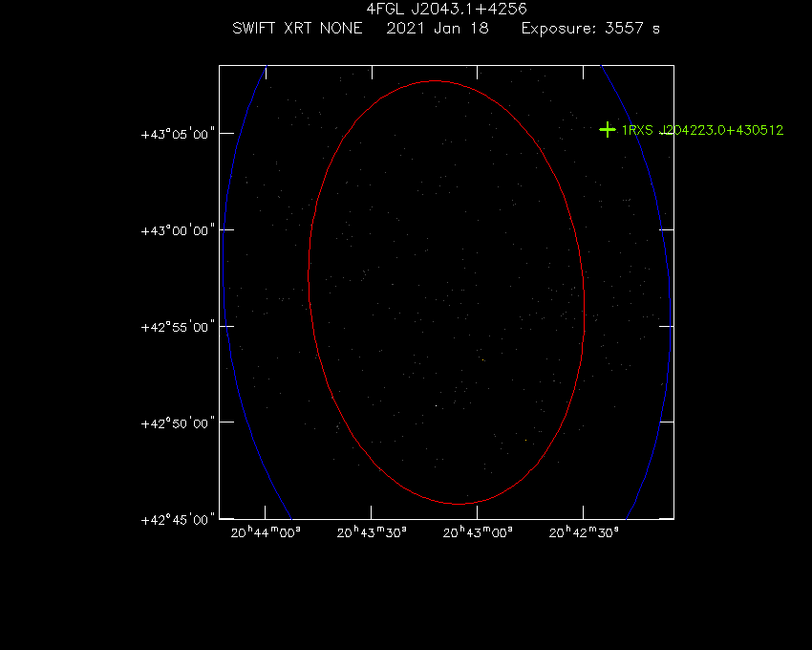
Task: Click the 20h43m00s right ascension label
Action: pos(478,532)
